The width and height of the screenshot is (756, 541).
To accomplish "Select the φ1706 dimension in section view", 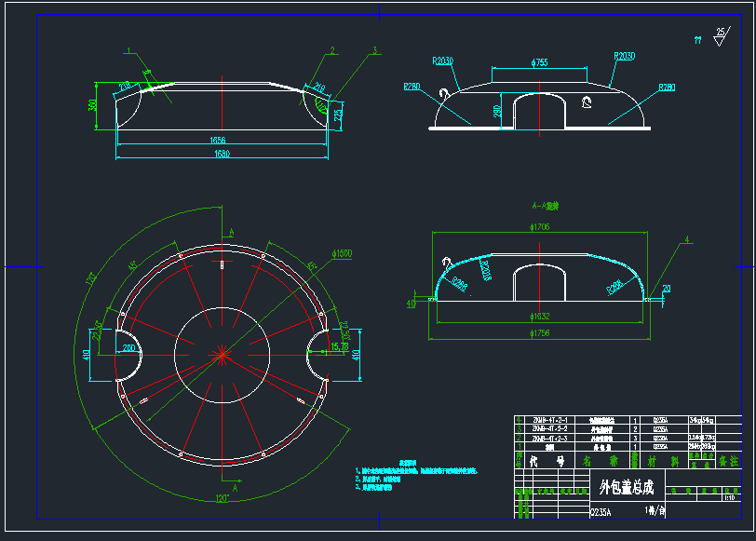I will [x=539, y=226].
